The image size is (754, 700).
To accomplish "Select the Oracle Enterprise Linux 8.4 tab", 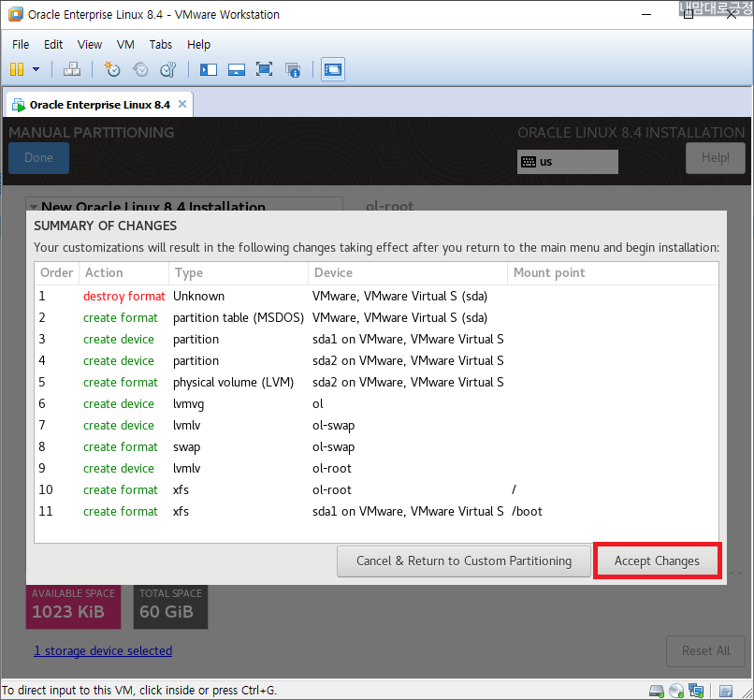I will click(99, 105).
